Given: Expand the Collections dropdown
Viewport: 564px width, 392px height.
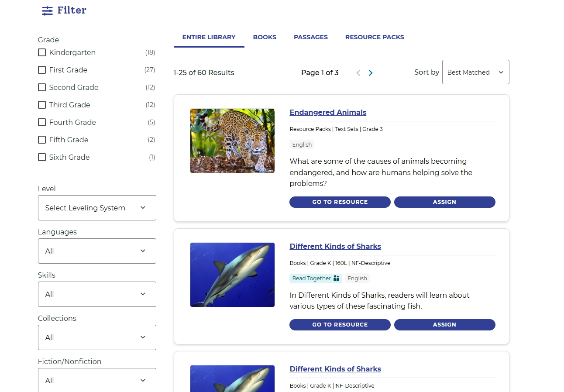Looking at the screenshot, I should tap(97, 337).
